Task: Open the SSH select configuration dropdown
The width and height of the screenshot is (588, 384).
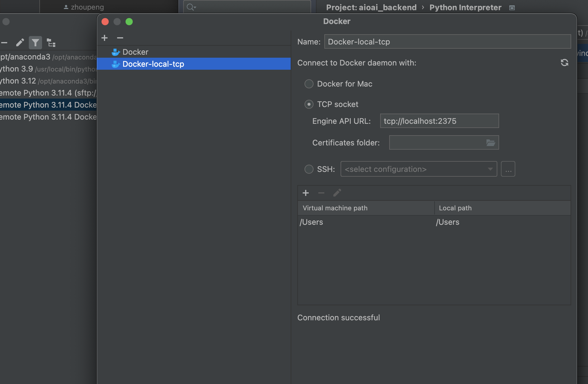Action: pos(419,169)
